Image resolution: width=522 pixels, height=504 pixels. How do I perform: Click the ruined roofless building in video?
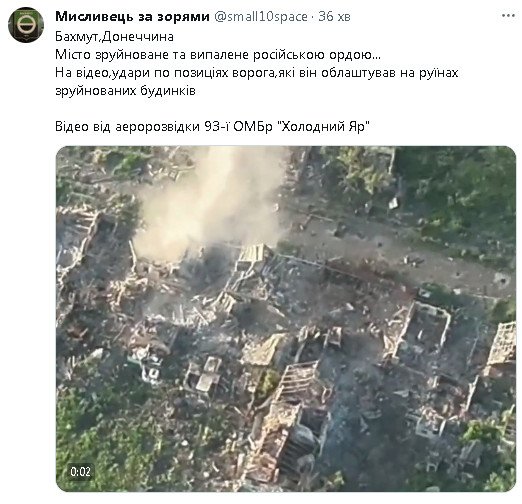423,328
